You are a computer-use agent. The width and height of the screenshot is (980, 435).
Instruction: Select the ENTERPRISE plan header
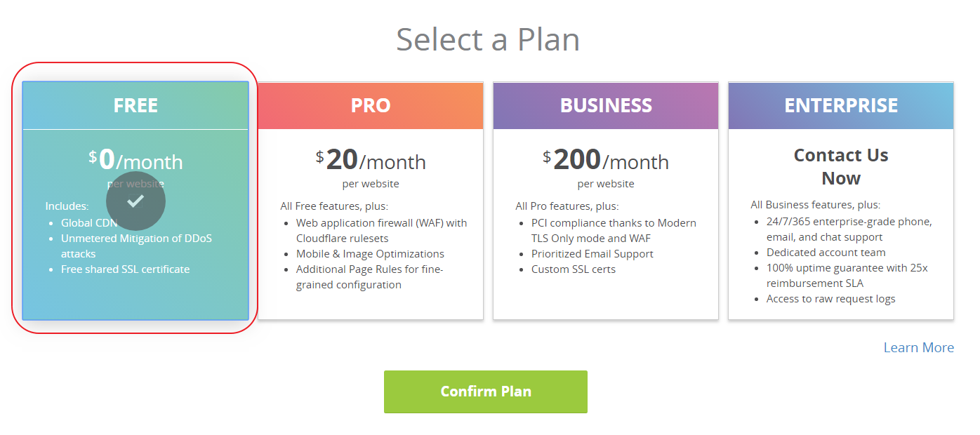pos(841,105)
